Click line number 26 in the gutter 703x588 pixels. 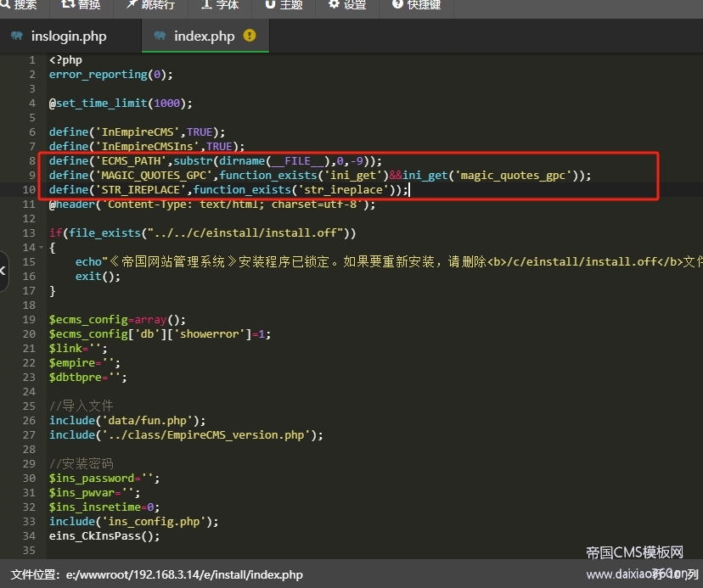pos(31,421)
